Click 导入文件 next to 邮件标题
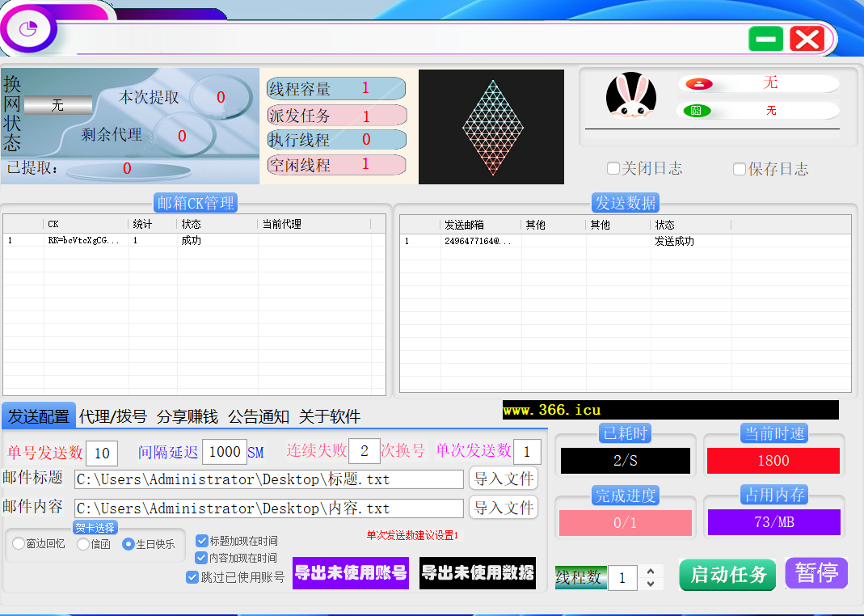This screenshot has width=864, height=616. pos(504,479)
